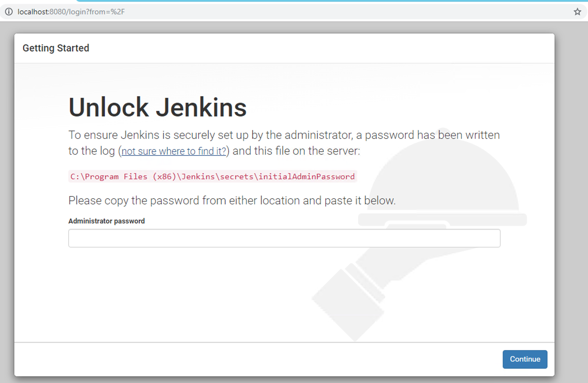Click the site information icon in address bar
The height and width of the screenshot is (383, 588).
(9, 12)
